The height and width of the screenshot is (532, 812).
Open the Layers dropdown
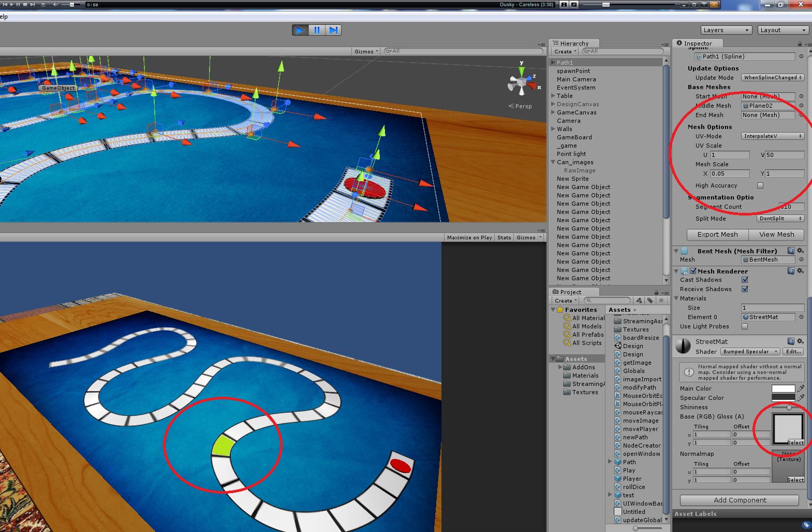[x=726, y=30]
